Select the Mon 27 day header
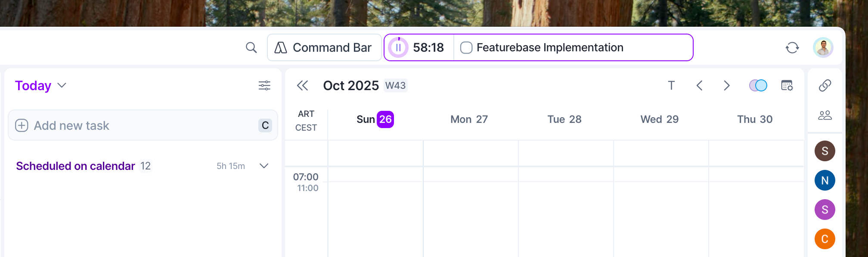This screenshot has width=868, height=257. [469, 119]
